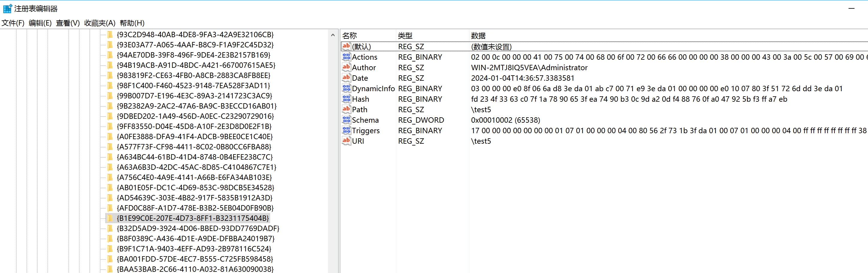Select the Date value row
This screenshot has height=273, width=868.
click(x=360, y=78)
